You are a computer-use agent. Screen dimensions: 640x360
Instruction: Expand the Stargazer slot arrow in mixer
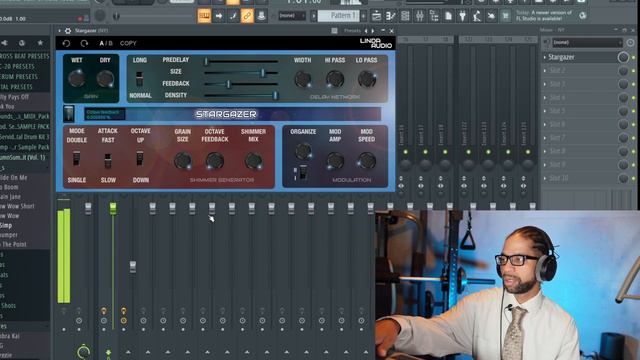545,57
